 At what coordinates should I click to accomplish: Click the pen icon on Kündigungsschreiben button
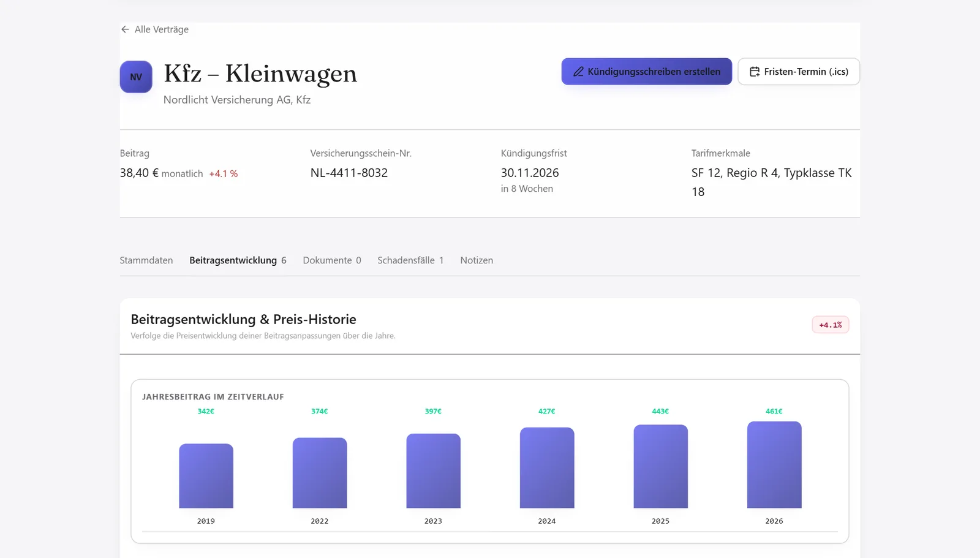coord(578,72)
